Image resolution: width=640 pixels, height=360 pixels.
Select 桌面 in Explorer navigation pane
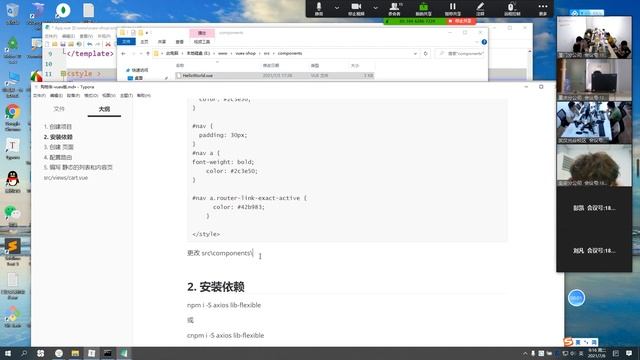pyautogui.click(x=136, y=78)
